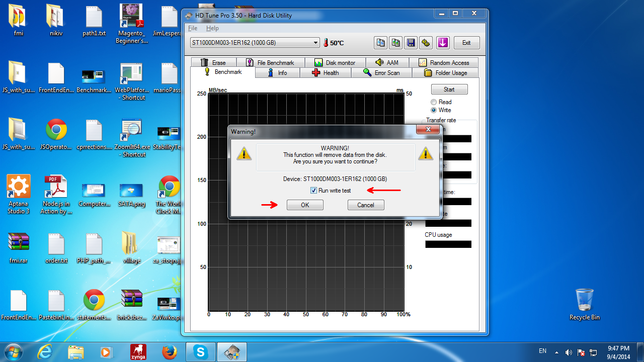Open Firefox from the taskbar
644x362 pixels.
click(x=170, y=352)
